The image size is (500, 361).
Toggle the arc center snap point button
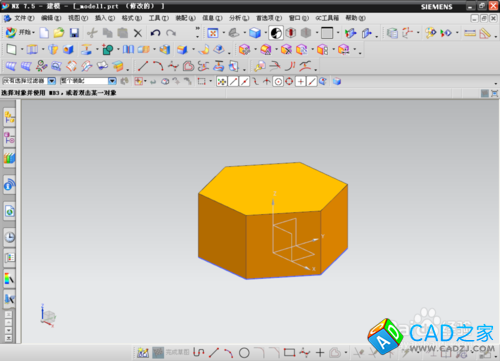tap(278, 81)
